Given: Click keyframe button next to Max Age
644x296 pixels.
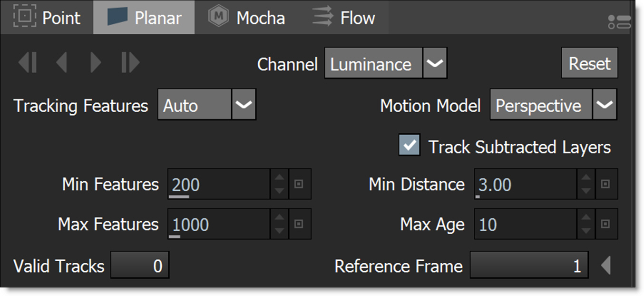Looking at the screenshot, I should [x=605, y=224].
